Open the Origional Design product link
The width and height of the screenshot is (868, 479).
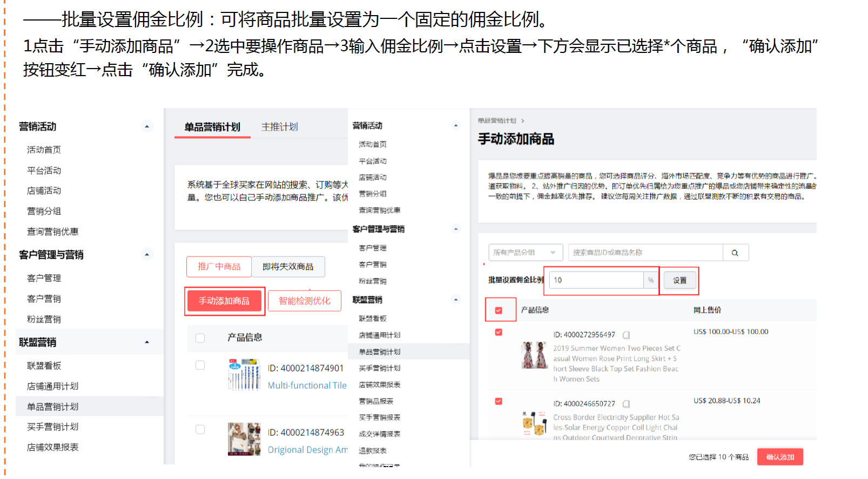click(x=308, y=450)
